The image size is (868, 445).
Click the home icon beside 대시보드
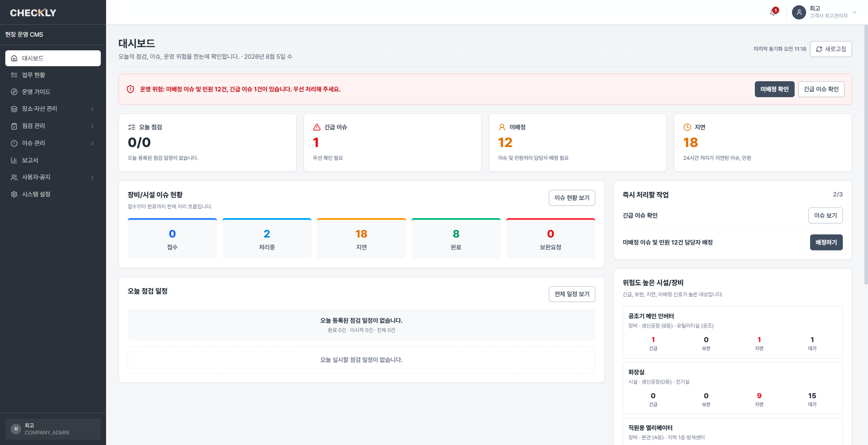14,58
